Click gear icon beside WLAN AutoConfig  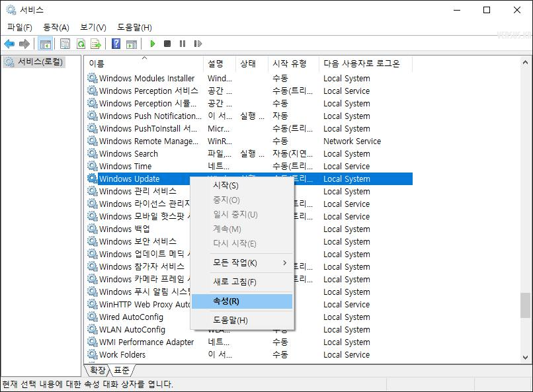[x=93, y=329]
